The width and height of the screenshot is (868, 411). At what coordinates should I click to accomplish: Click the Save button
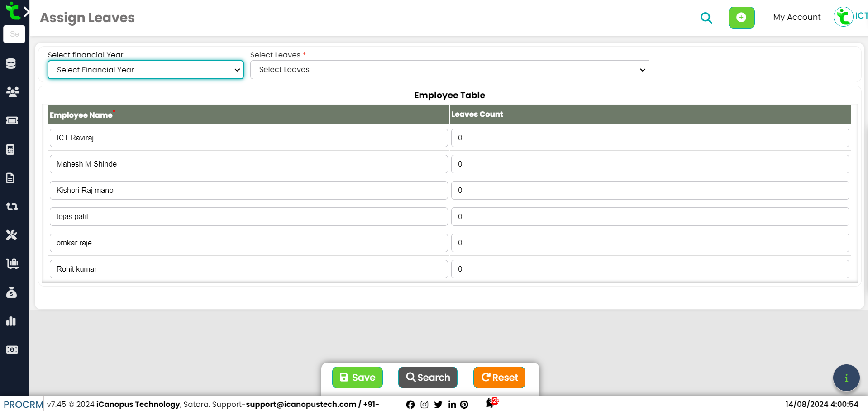click(357, 378)
